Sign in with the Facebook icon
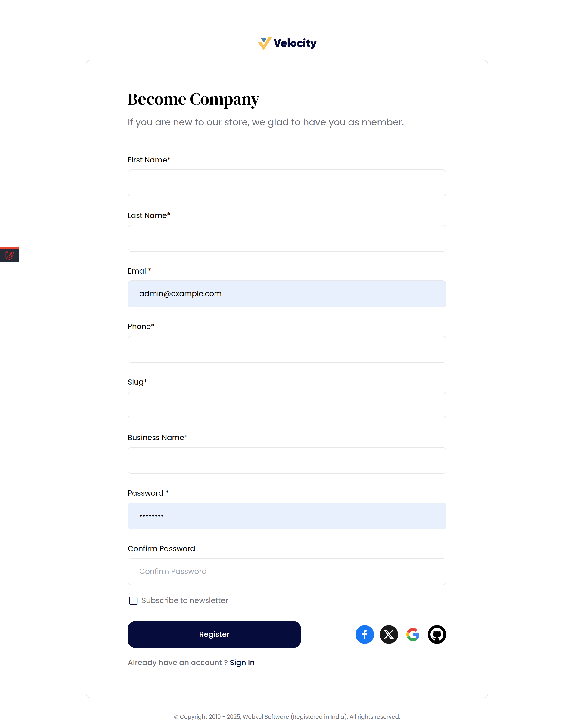The width and height of the screenshot is (574, 728). pyautogui.click(x=365, y=634)
